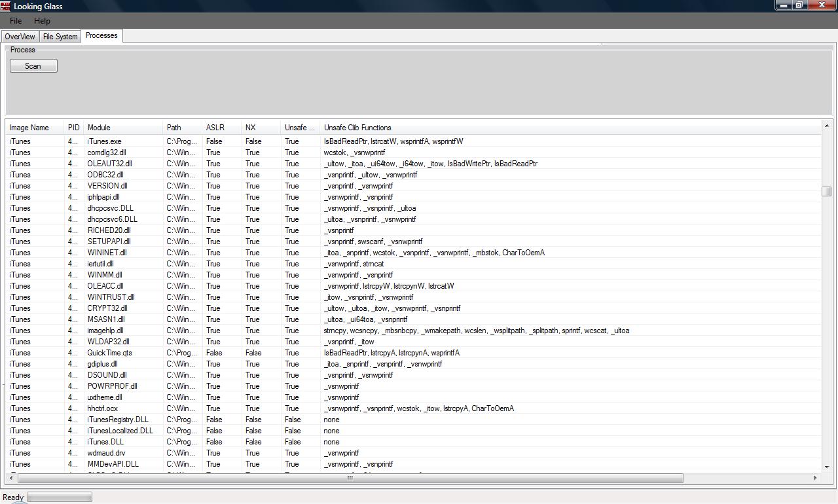Select the iTunesLocalized.DLL module cell

pos(123,431)
